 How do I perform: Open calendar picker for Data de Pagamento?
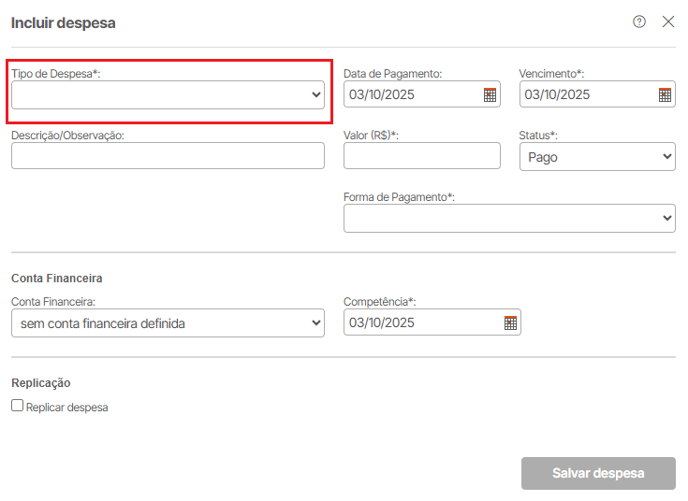click(490, 95)
